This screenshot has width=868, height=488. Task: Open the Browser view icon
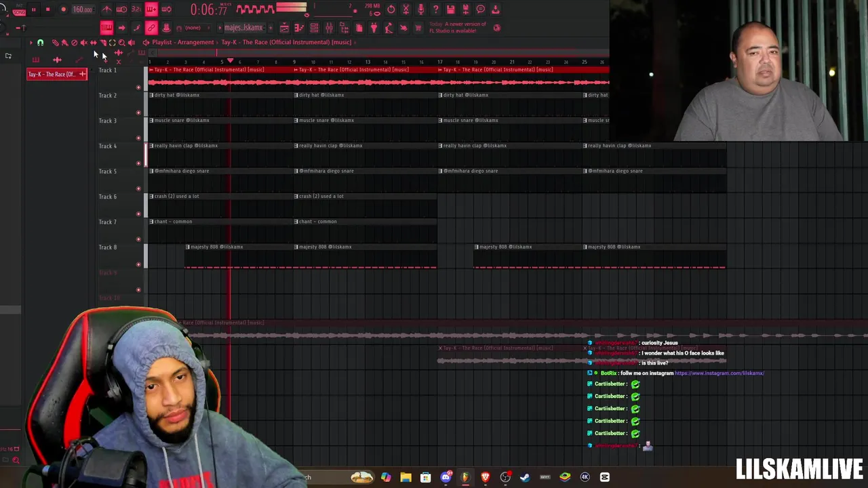click(x=344, y=28)
